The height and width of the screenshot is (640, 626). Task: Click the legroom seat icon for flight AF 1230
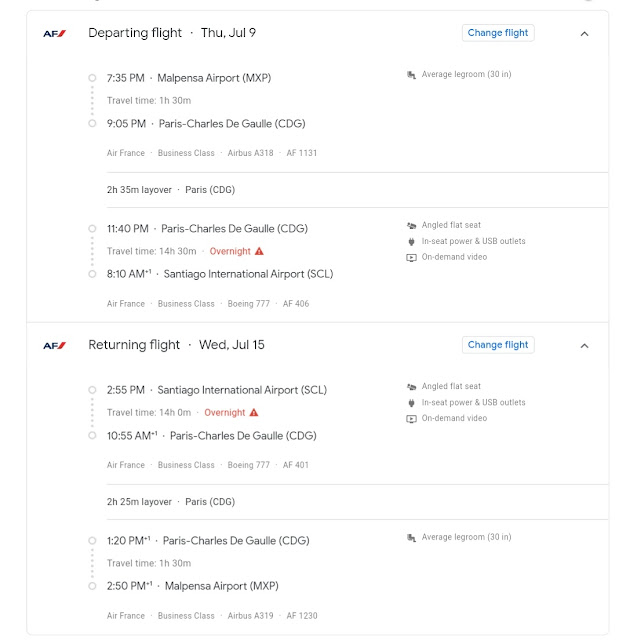[x=411, y=538]
